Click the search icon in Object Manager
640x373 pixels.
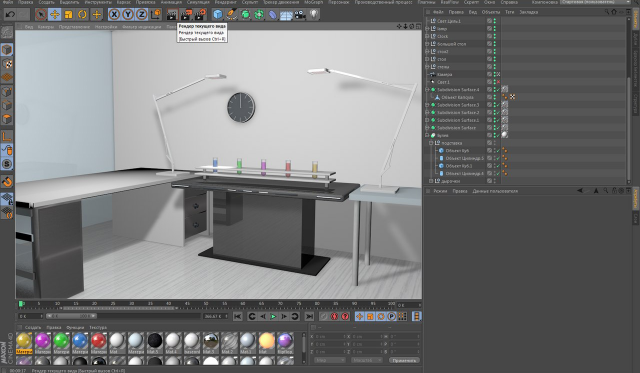tap(607, 12)
